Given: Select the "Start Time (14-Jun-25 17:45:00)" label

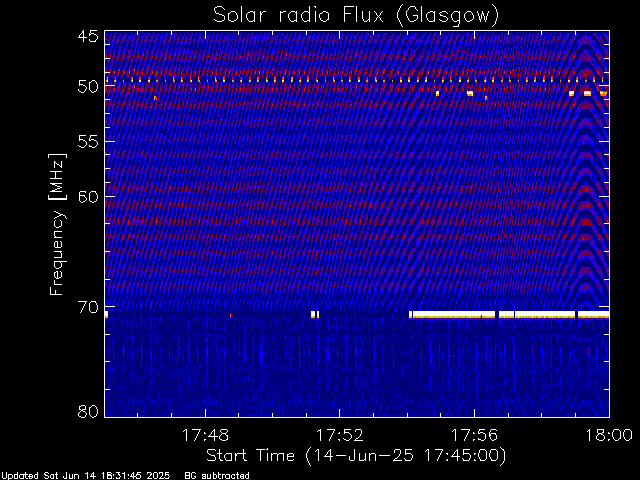Looking at the screenshot, I should coord(356,456).
